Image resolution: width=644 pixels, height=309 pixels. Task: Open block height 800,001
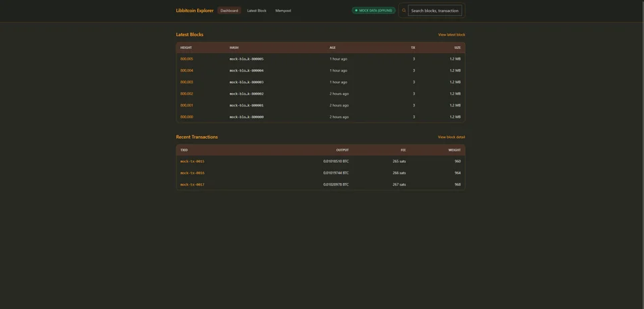(x=186, y=105)
